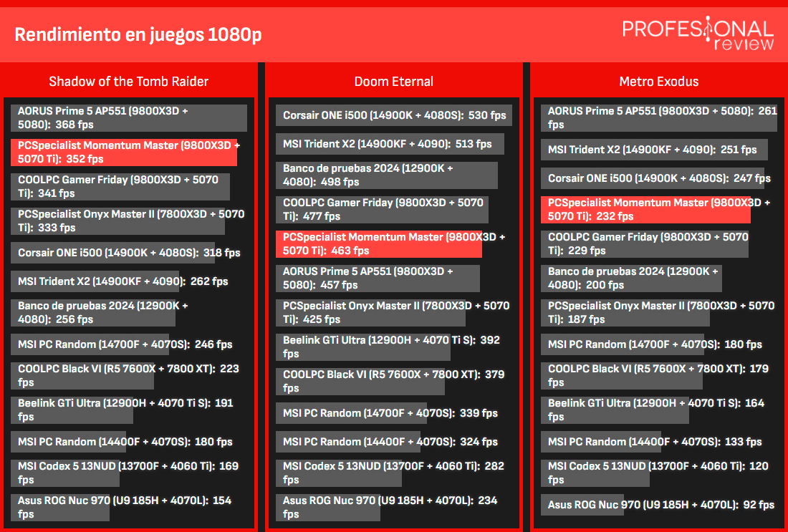This screenshot has height=532, width=788.
Task: Click the MSI PC Random 14700F 180 fps bar
Action: 623,344
